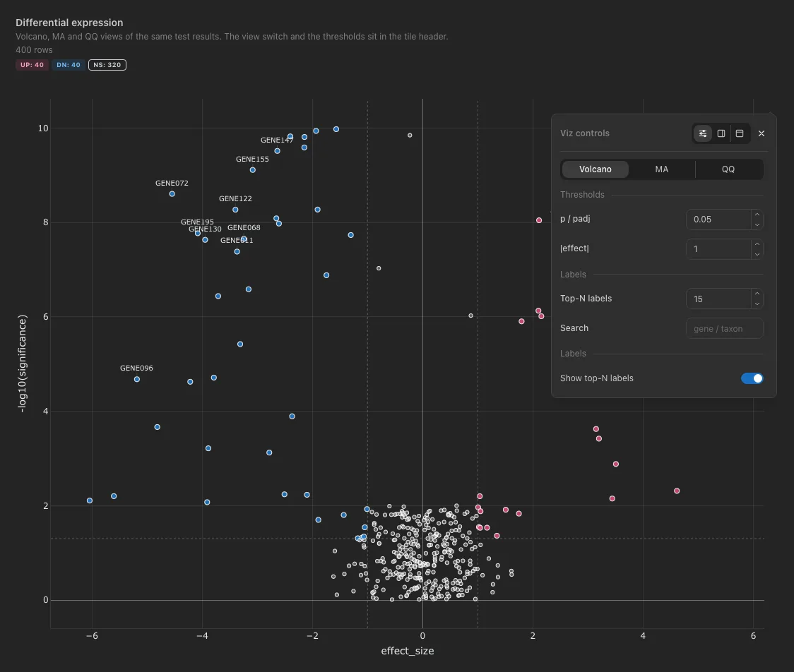The image size is (794, 672).
Task: Decrease the |effect| threshold value
Action: (x=757, y=254)
